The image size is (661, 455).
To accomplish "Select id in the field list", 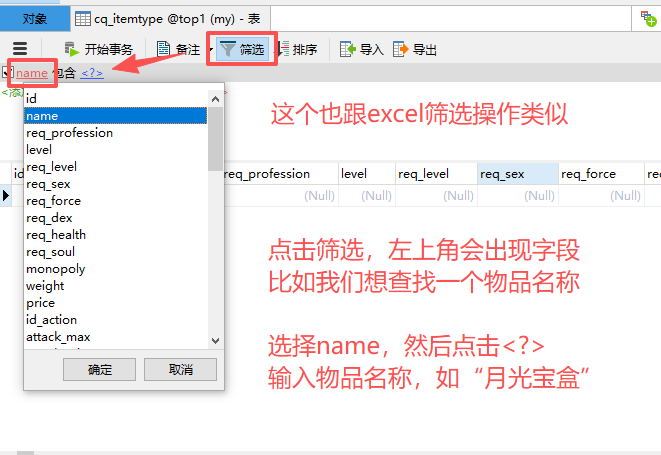I will pyautogui.click(x=116, y=99).
